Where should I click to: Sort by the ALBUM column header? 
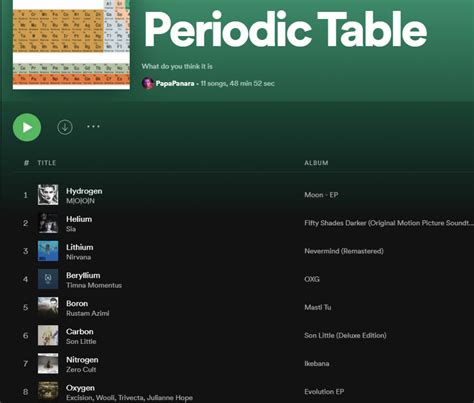point(316,163)
